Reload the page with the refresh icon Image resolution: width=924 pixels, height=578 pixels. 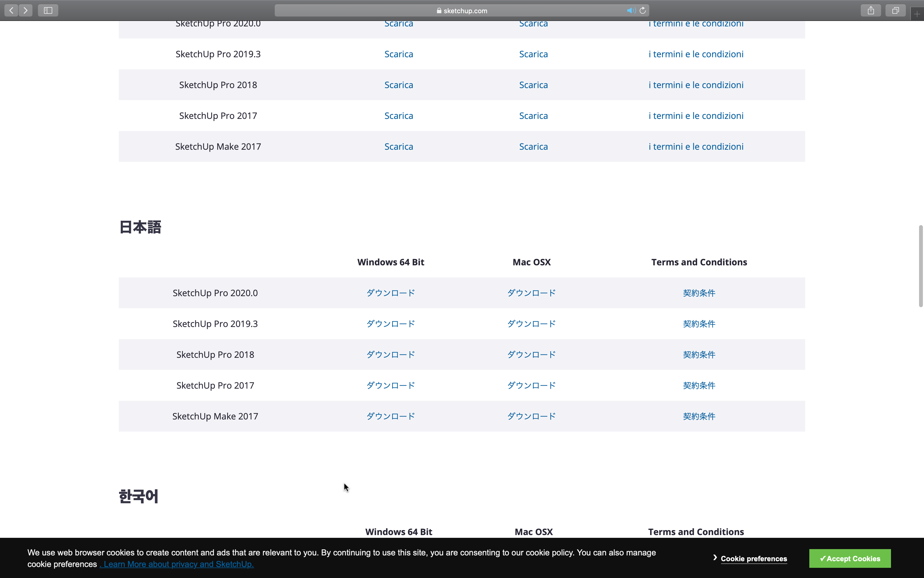pos(643,10)
